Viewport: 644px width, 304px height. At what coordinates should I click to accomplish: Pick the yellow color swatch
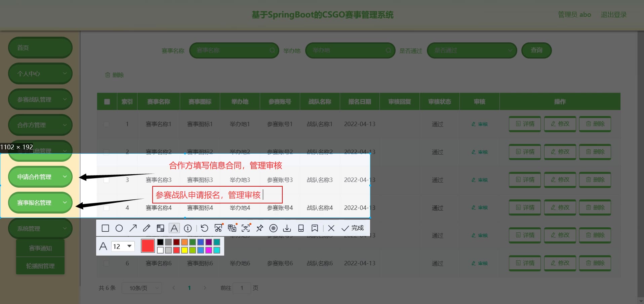[x=185, y=250]
